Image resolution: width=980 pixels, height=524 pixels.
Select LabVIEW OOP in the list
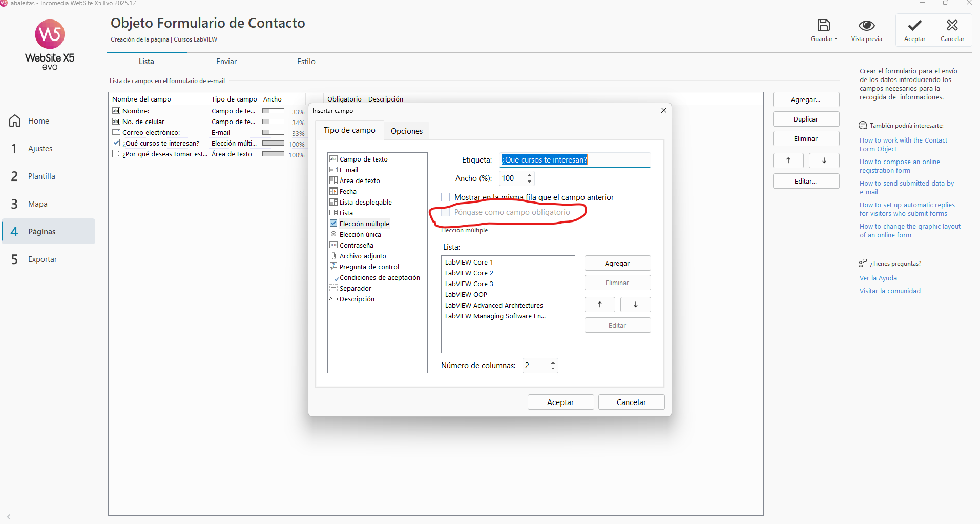[466, 295]
